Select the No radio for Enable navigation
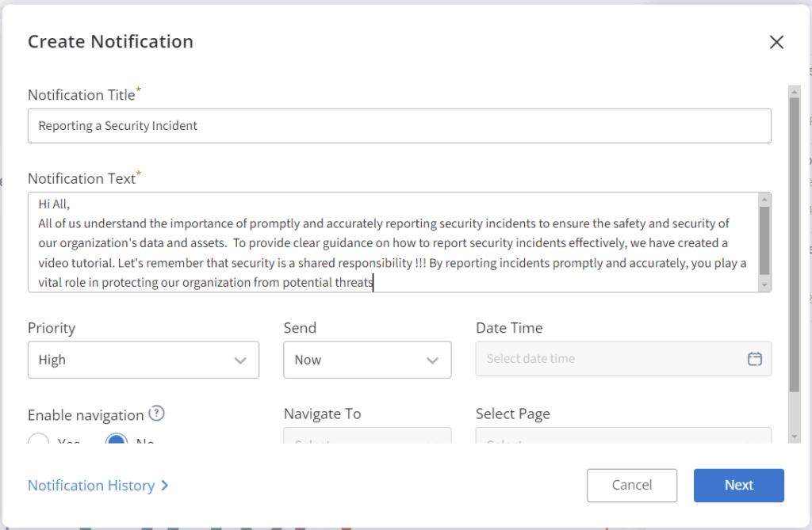 point(117,440)
